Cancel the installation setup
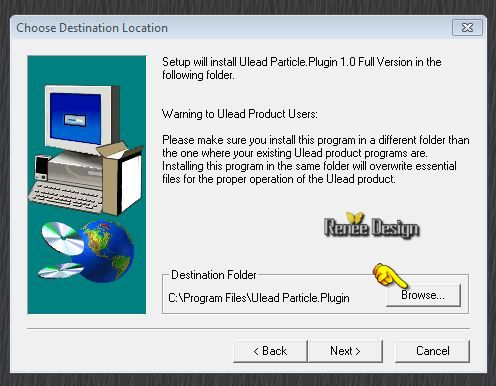 [432, 351]
